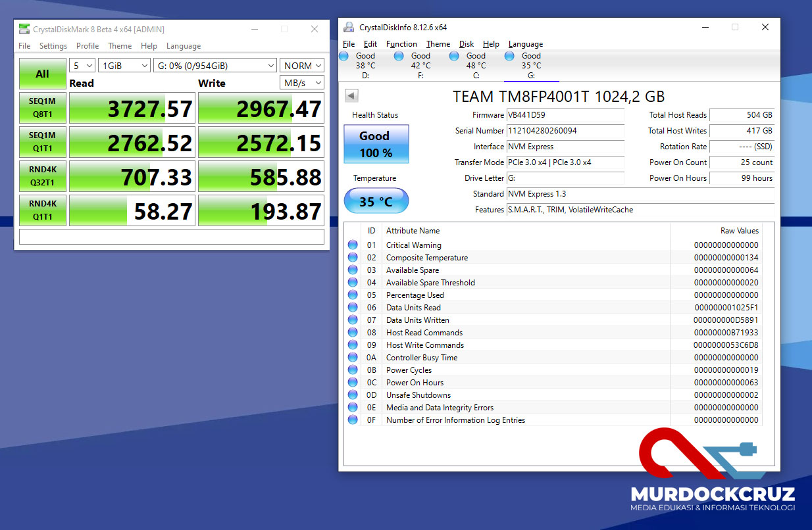Open CrystalDiskMark Settings menu

(53, 46)
